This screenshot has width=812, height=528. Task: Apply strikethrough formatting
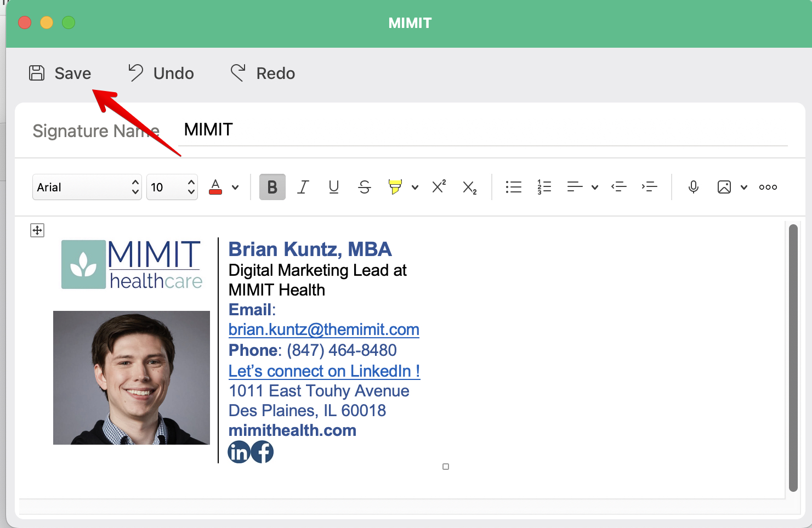point(365,187)
